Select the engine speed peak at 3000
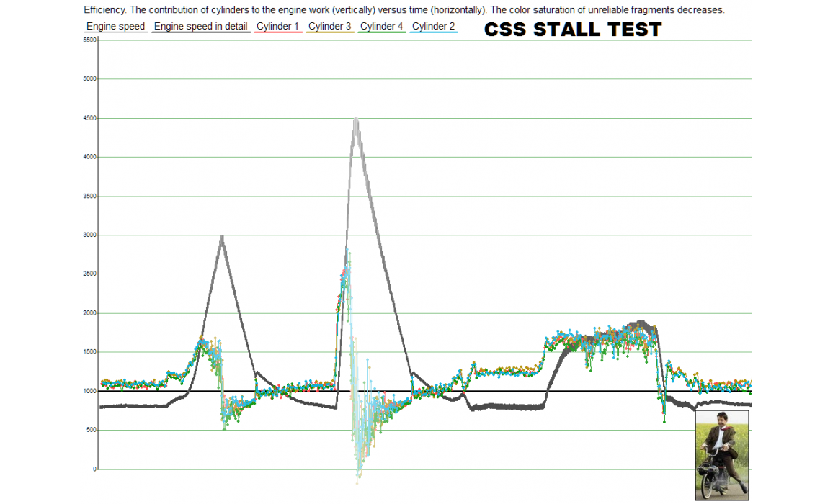This screenshot has height=504, width=833. tap(222, 236)
